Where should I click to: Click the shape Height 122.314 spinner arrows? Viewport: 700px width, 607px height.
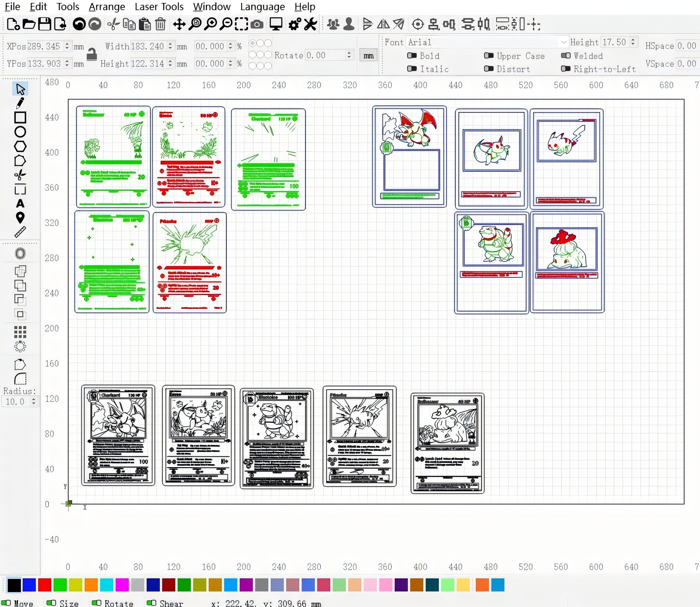coord(170,63)
